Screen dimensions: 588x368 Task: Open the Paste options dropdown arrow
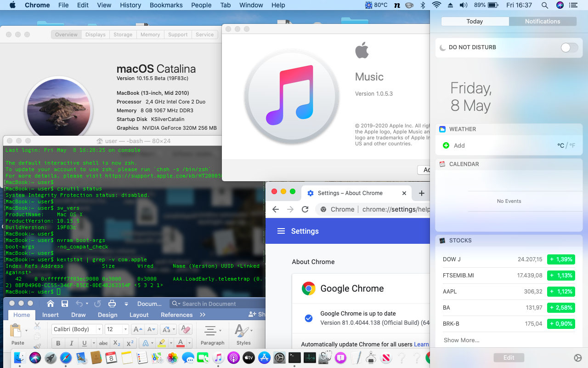27,331
